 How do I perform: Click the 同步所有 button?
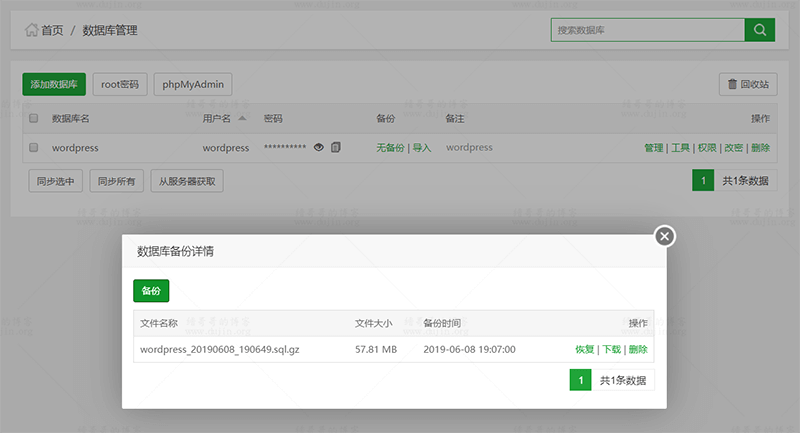point(116,181)
